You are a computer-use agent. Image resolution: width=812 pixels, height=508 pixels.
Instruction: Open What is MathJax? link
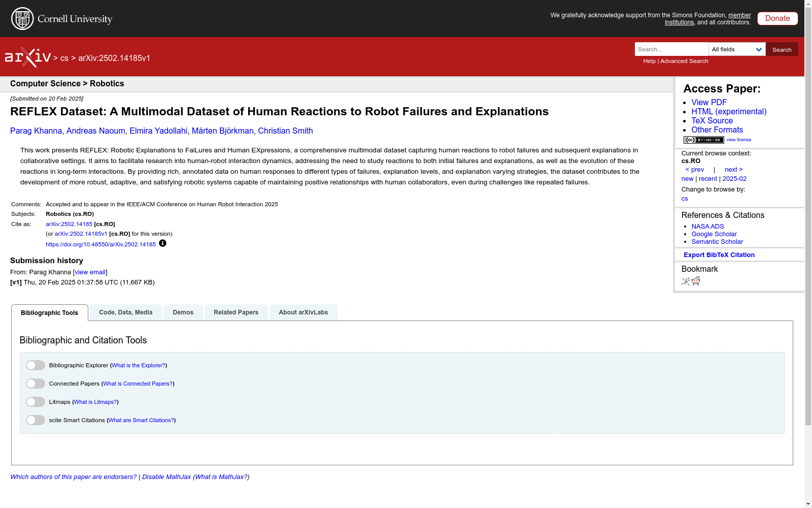pos(221,477)
